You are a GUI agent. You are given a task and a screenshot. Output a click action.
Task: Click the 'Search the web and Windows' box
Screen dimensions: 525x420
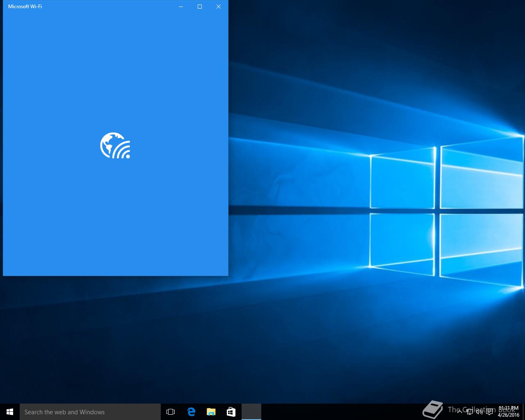[x=90, y=412]
